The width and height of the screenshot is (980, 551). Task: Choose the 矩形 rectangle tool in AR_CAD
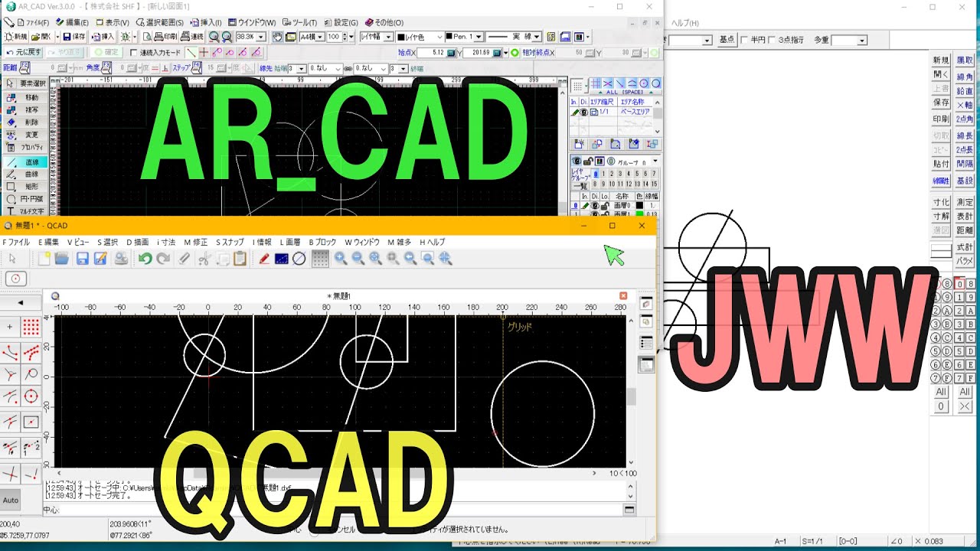[x=31, y=186]
